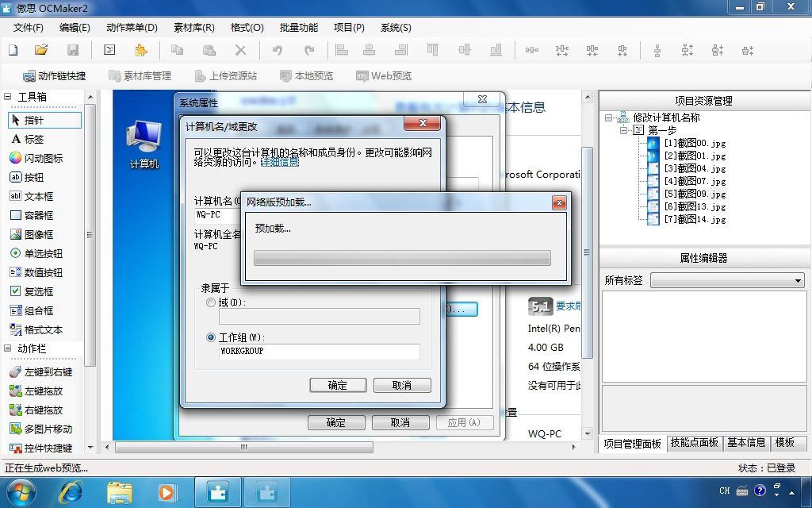Open the 批量功能 menu

click(299, 28)
